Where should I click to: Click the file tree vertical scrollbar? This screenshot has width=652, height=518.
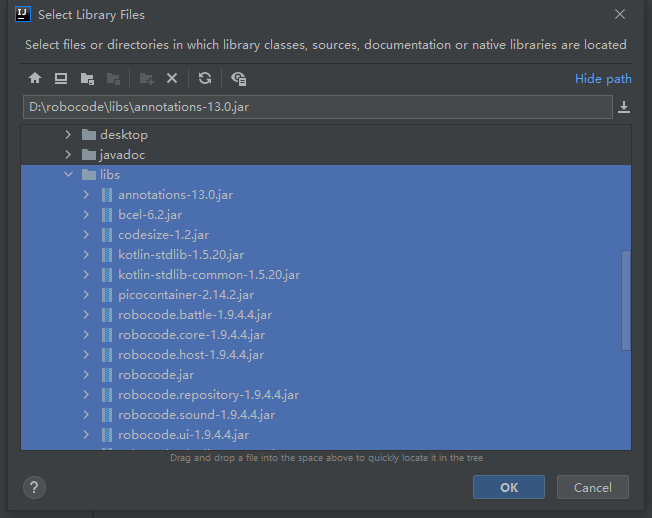pos(625,300)
